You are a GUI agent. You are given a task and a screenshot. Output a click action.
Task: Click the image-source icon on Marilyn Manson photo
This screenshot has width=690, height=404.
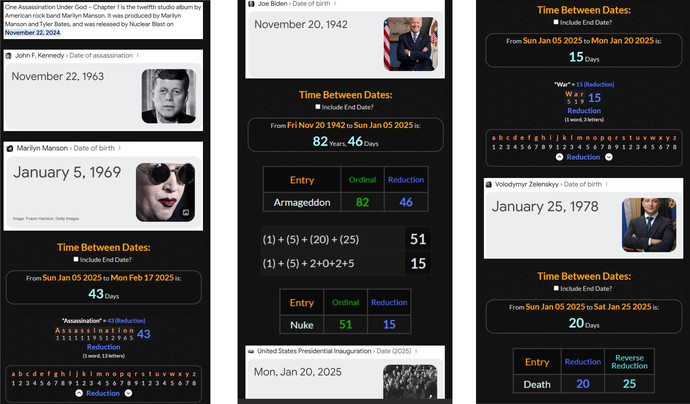[186, 213]
